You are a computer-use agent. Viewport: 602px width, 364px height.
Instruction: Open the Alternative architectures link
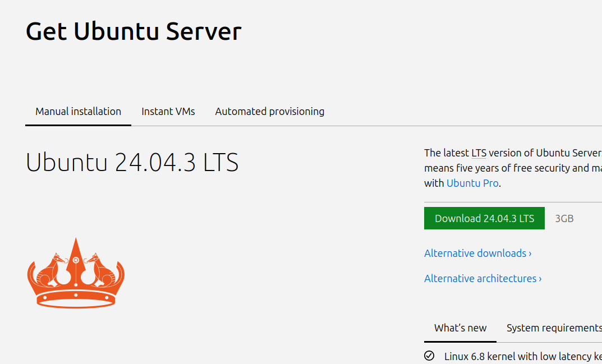click(482, 278)
